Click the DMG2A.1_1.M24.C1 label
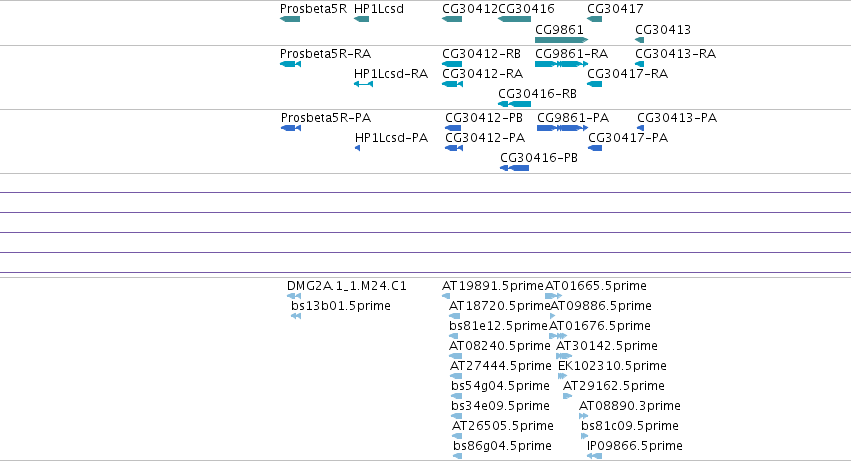Screen dimensions: 851x461 (347, 286)
